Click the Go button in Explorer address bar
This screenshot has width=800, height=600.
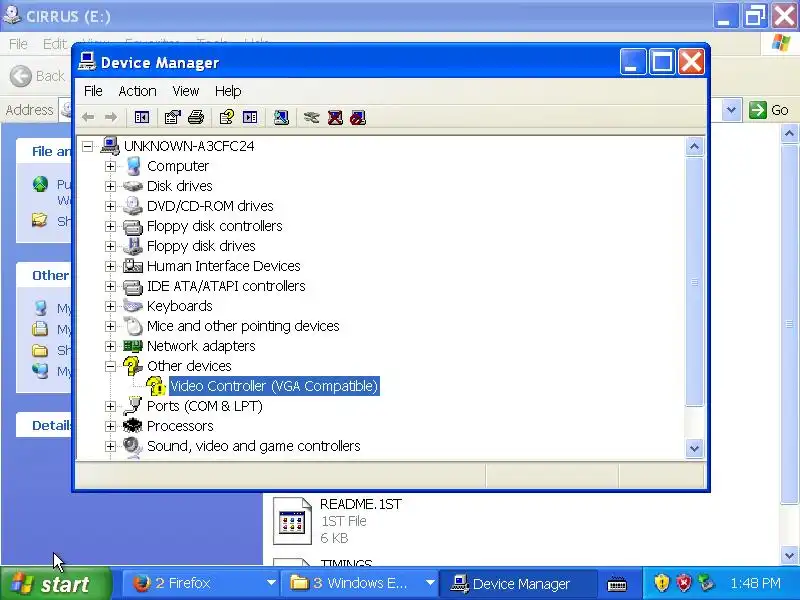769,110
